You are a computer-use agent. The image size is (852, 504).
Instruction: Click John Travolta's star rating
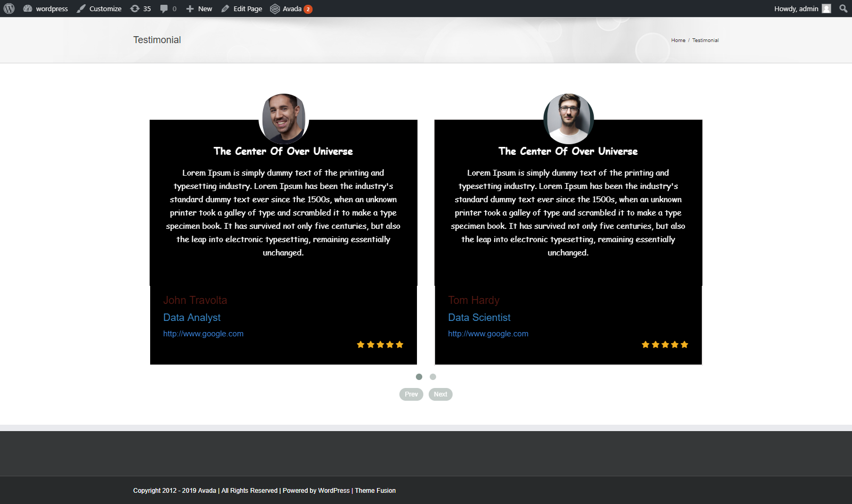tap(380, 344)
